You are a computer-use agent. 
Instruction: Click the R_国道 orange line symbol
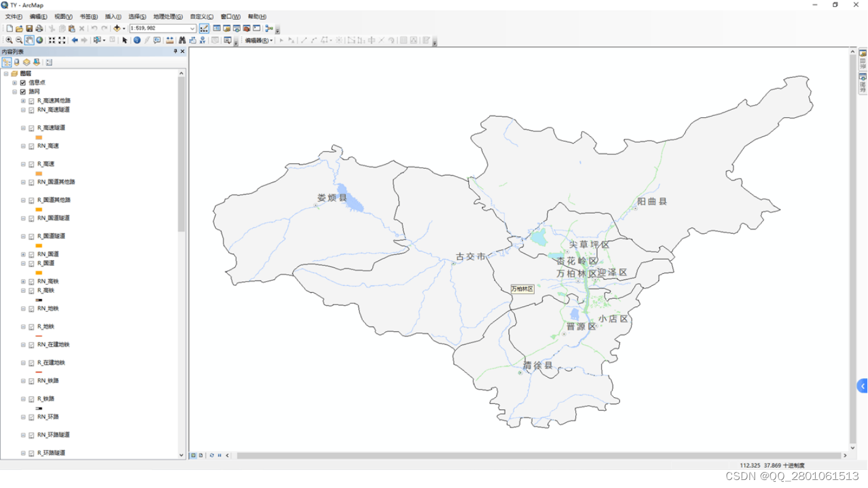point(39,273)
